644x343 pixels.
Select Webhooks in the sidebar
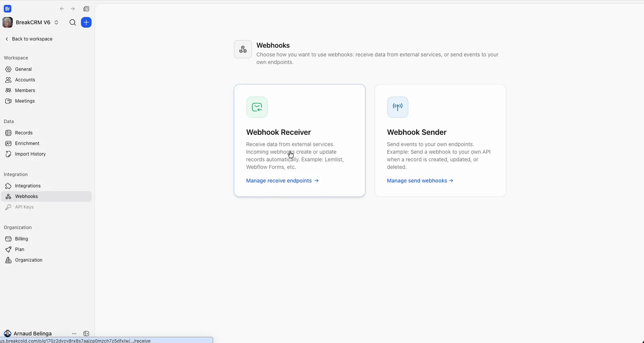(46, 196)
